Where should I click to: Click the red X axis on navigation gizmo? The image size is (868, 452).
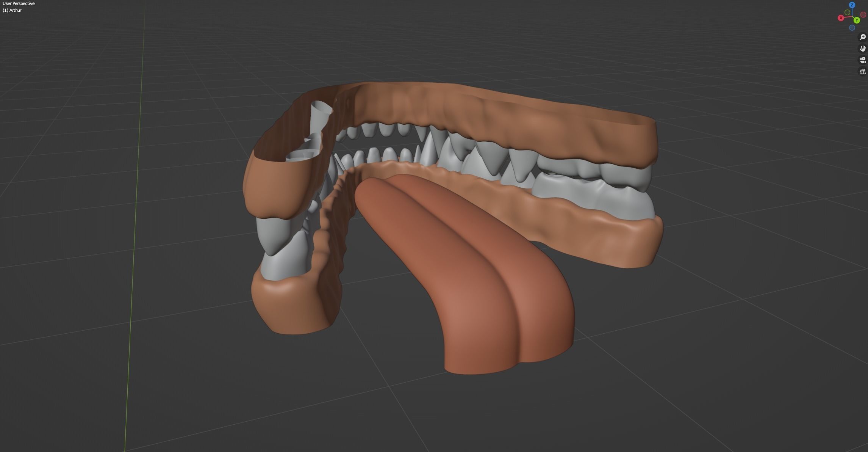tap(841, 18)
